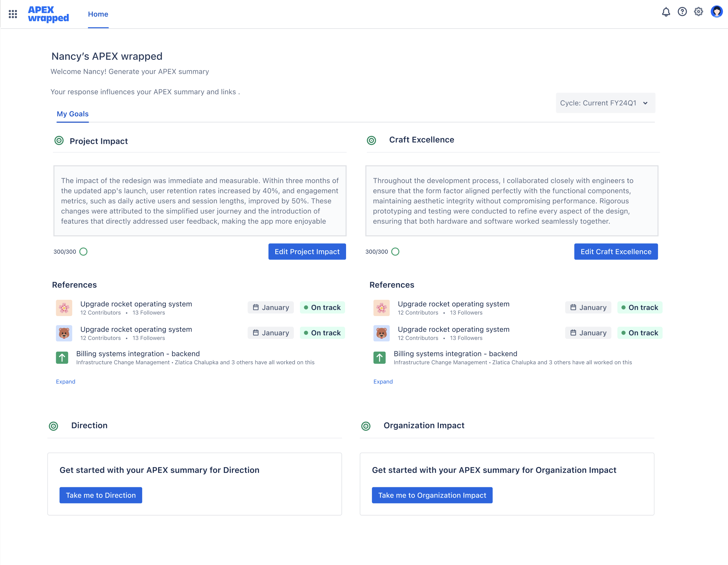Open the settings gear icon
Viewport: 728px width, 565px height.
698,12
